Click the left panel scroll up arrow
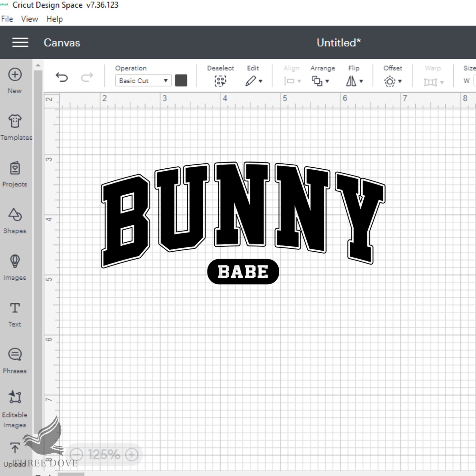This screenshot has width=476, height=476. [x=38, y=65]
